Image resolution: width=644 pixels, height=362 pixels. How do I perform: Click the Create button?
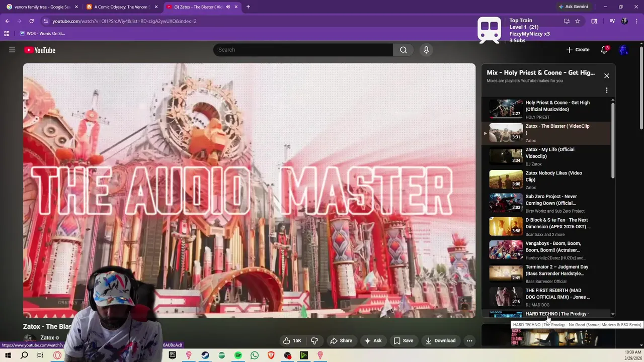tap(578, 50)
